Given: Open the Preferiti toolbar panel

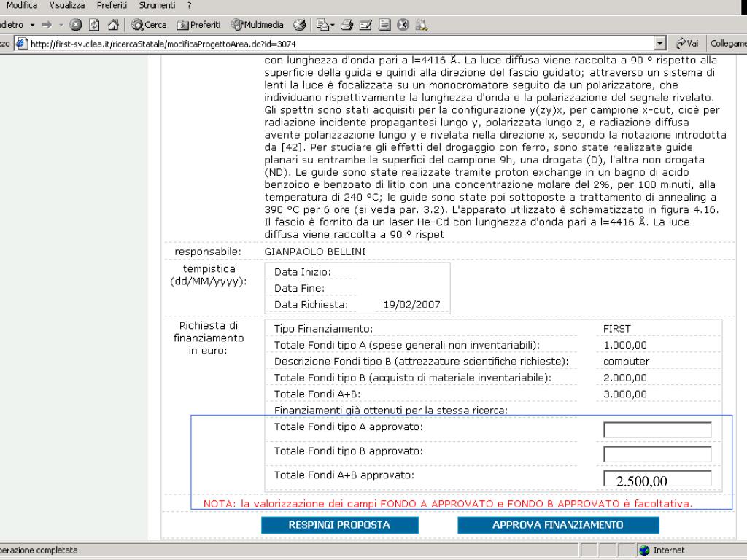Looking at the screenshot, I should point(198,25).
